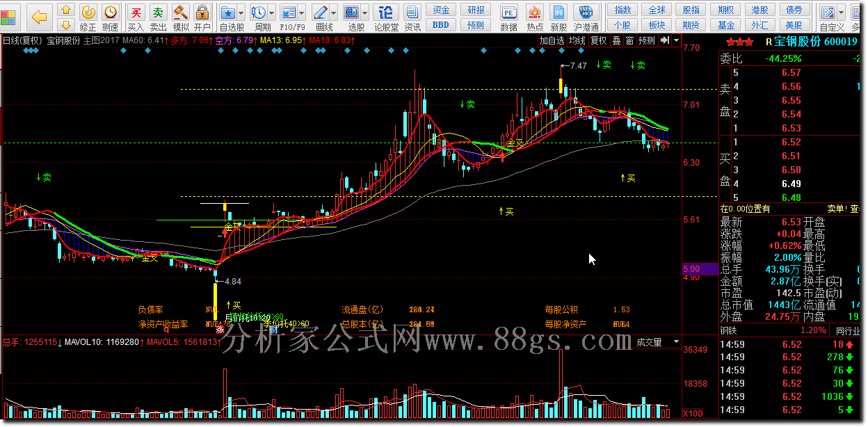868x427 pixels.
Task: Click the red 涨 marker below chart
Action: (x=219, y=329)
